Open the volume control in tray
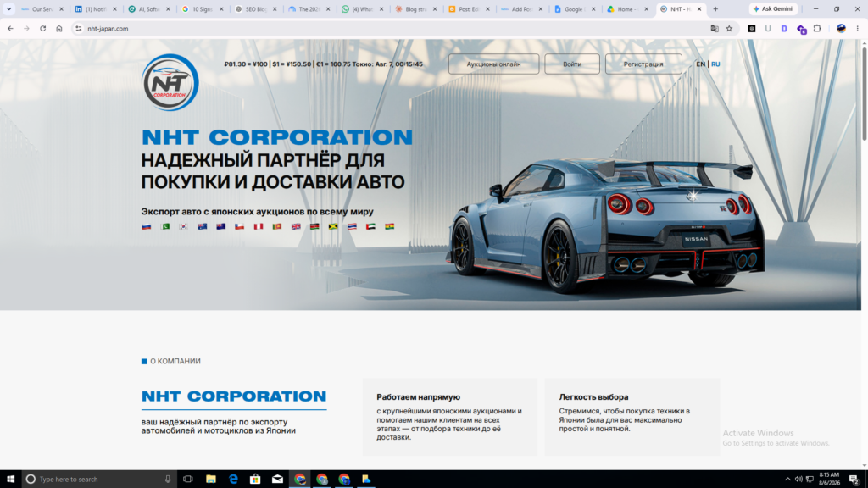The image size is (868, 488). [x=798, y=480]
